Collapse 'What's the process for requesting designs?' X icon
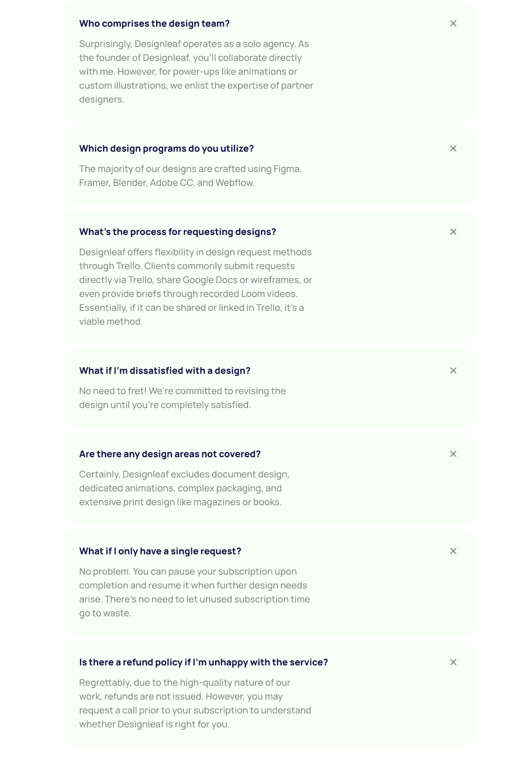The height and width of the screenshot is (777, 532). (453, 232)
